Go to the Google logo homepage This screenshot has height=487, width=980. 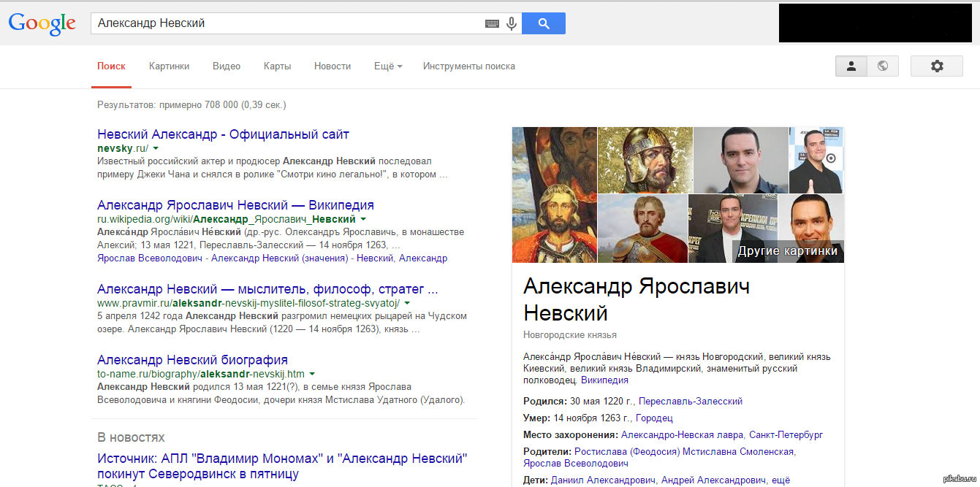[x=42, y=23]
